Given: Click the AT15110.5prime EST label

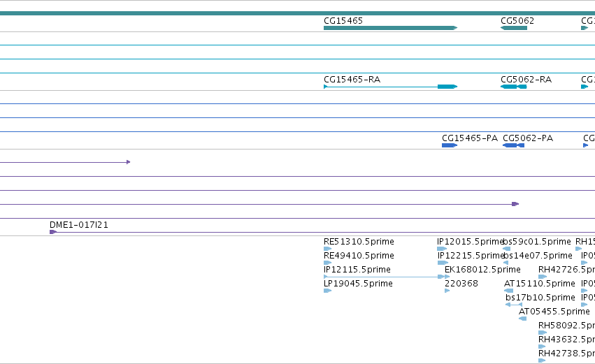Looking at the screenshot, I should (540, 284).
